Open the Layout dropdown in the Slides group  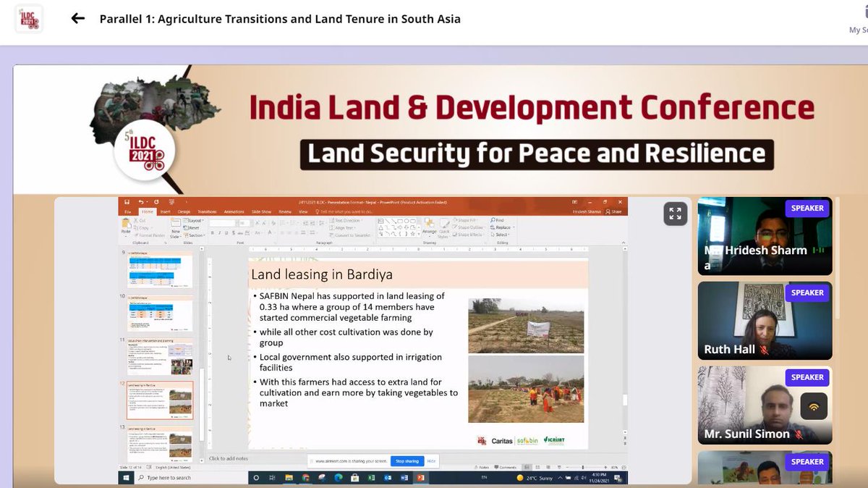coord(193,220)
